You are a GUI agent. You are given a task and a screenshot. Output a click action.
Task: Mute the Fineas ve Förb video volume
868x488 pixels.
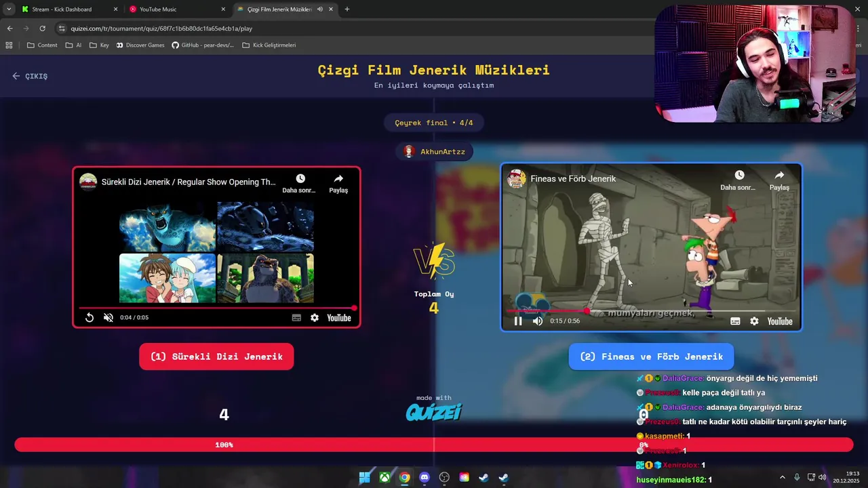click(x=538, y=321)
